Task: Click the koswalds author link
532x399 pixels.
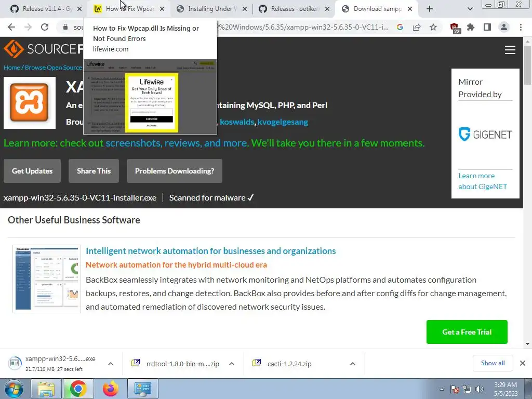Action: click(237, 122)
